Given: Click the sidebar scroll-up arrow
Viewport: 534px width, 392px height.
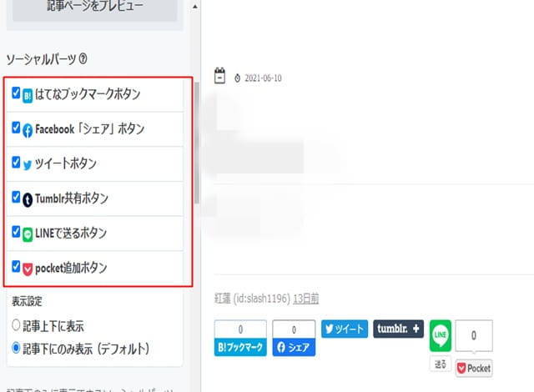Looking at the screenshot, I should pos(194,6).
